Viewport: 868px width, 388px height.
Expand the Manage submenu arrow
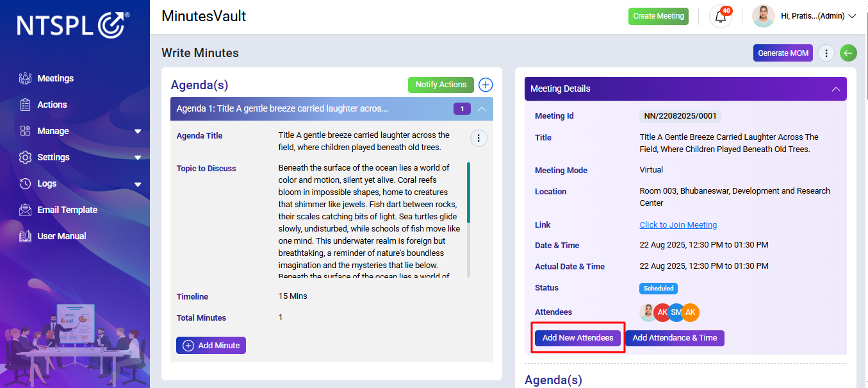(138, 131)
